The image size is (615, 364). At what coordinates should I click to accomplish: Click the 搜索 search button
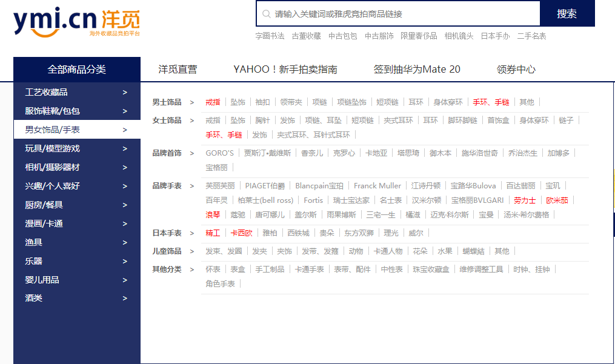click(x=567, y=14)
